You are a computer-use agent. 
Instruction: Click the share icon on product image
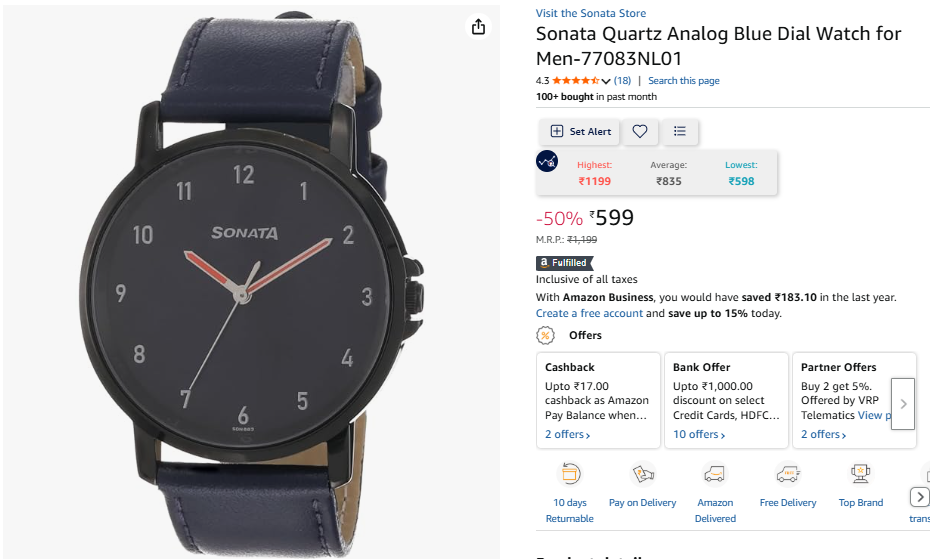478,26
